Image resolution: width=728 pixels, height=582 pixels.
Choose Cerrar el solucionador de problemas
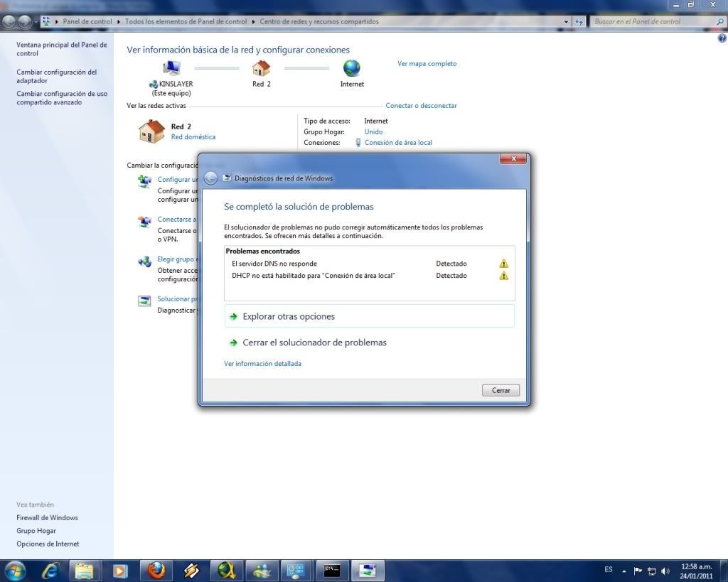click(x=314, y=343)
